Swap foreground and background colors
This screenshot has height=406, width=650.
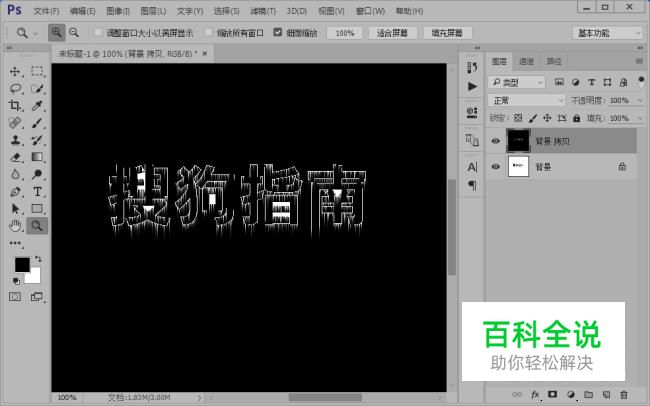click(x=38, y=259)
